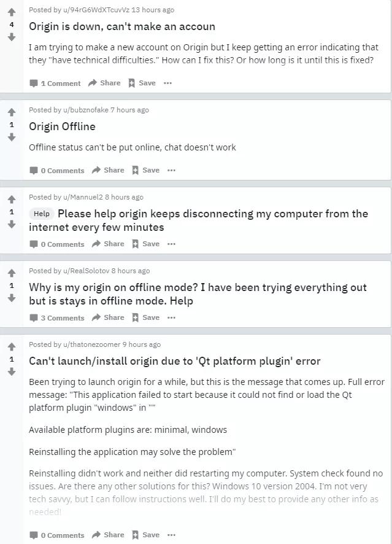Downvote the Qt platform plugin error post
This screenshot has height=544, width=392.
pyautogui.click(x=11, y=372)
